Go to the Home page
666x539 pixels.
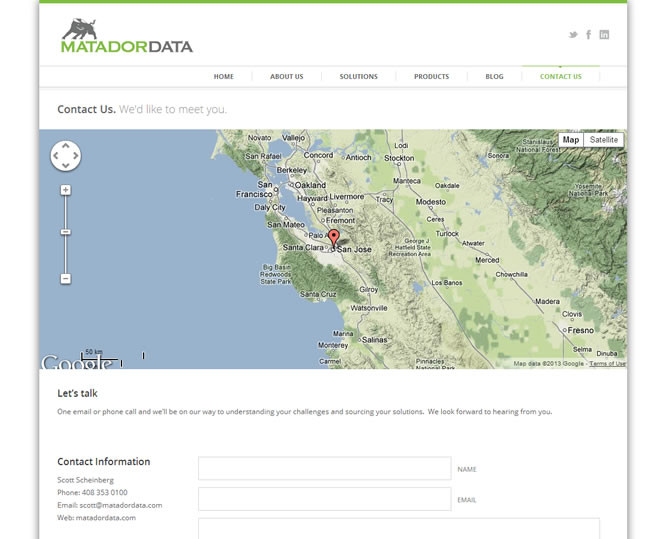tap(223, 77)
